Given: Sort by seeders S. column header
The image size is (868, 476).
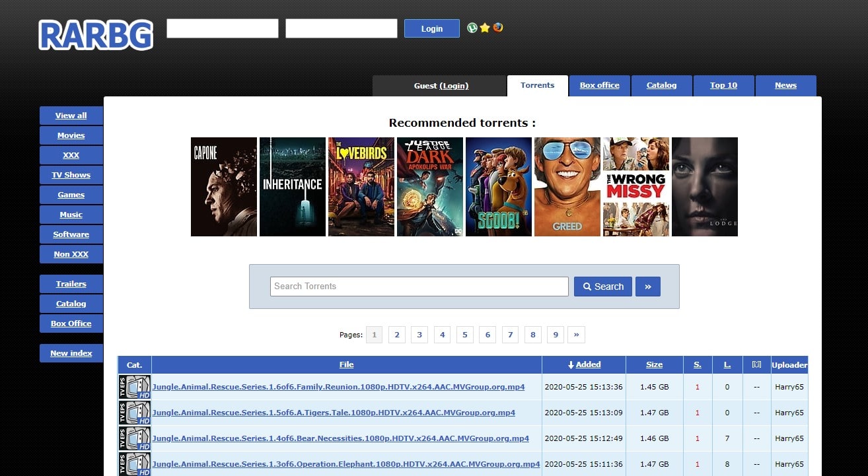Looking at the screenshot, I should click(698, 364).
